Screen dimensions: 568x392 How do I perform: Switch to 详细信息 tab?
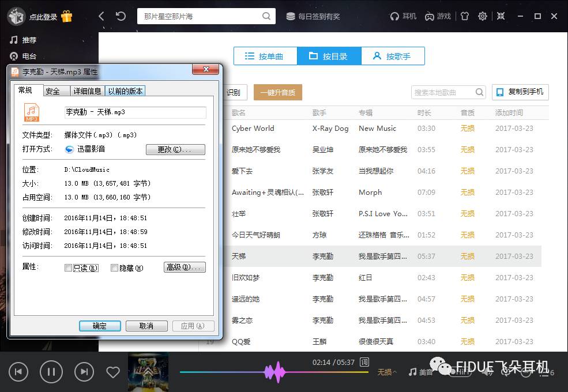click(87, 91)
